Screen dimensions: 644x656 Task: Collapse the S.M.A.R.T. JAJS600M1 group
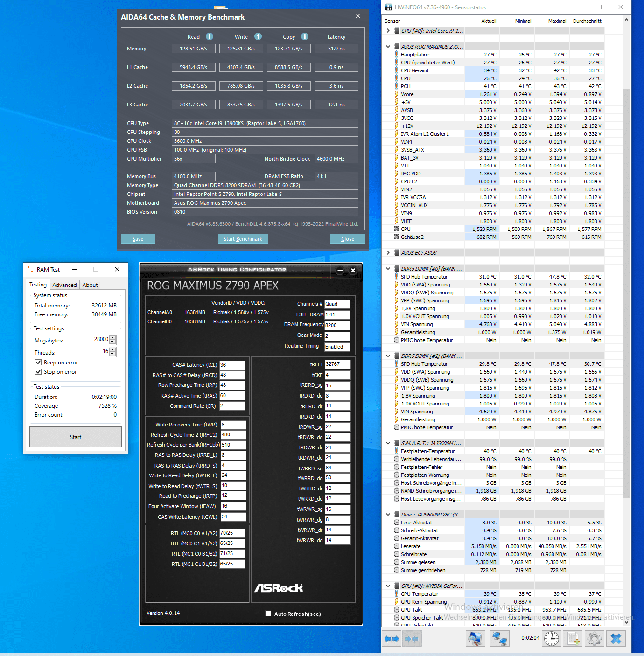(x=388, y=443)
